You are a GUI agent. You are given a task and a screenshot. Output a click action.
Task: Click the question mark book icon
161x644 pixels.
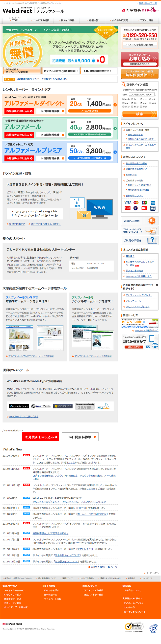click(152, 240)
